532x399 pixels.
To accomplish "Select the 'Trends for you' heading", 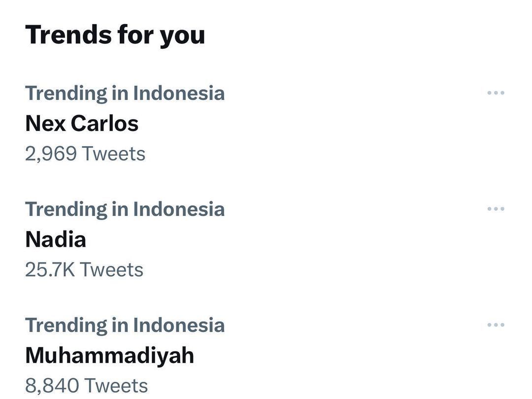I will pyautogui.click(x=115, y=35).
